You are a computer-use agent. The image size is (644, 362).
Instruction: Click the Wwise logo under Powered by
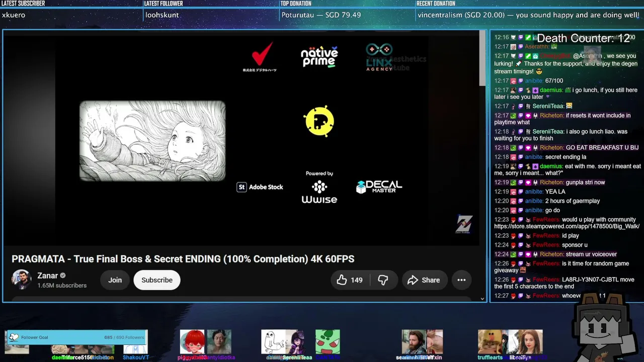(x=319, y=193)
